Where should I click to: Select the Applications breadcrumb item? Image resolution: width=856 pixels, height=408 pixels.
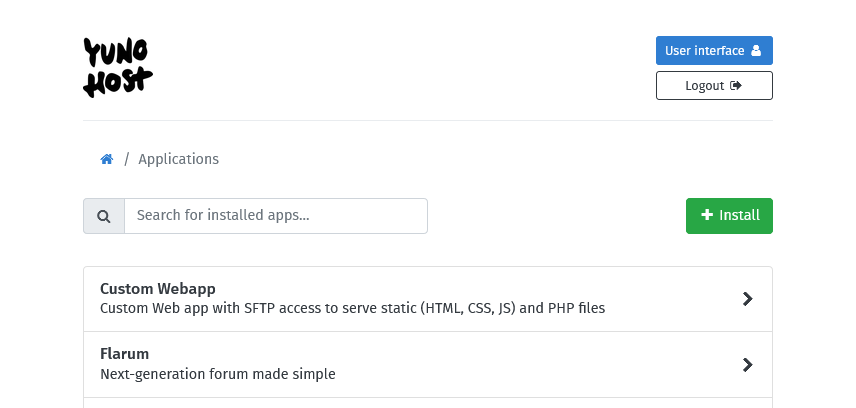(178, 159)
